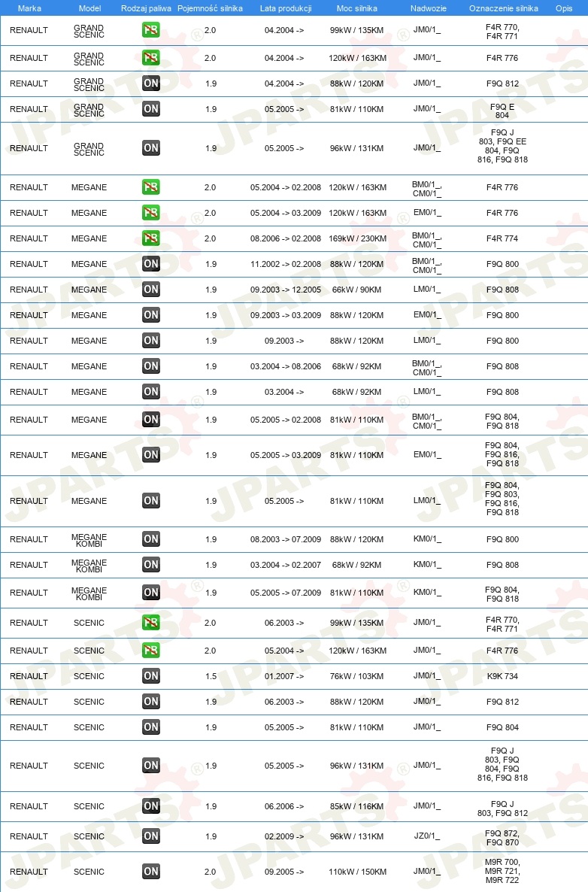Select the date range 03.2004 -> 02.2007

(286, 565)
